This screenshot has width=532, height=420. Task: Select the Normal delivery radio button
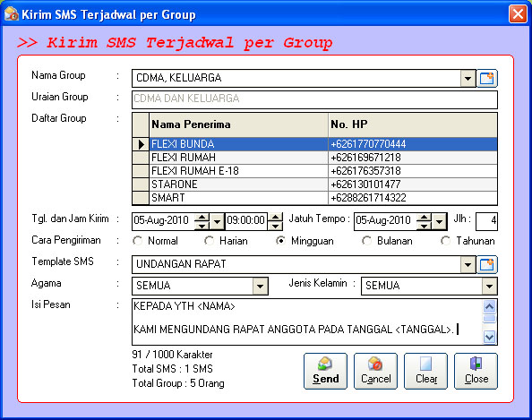click(x=137, y=241)
